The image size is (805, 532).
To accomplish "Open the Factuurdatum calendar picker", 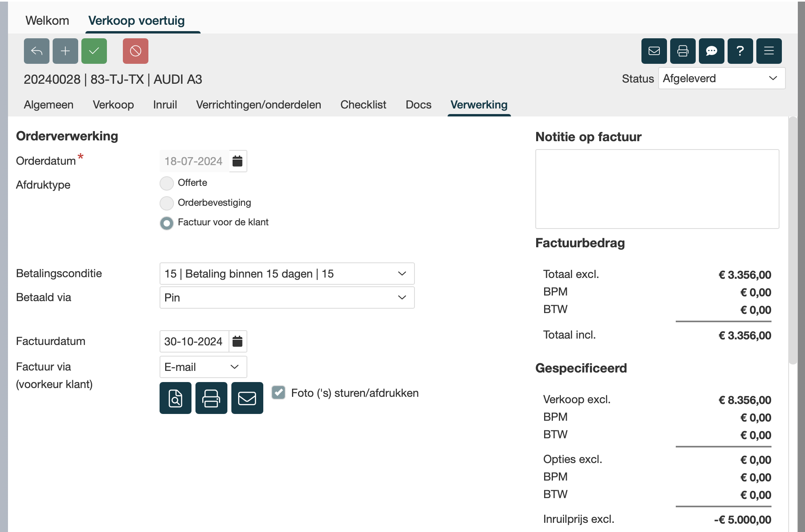I will [x=238, y=341].
